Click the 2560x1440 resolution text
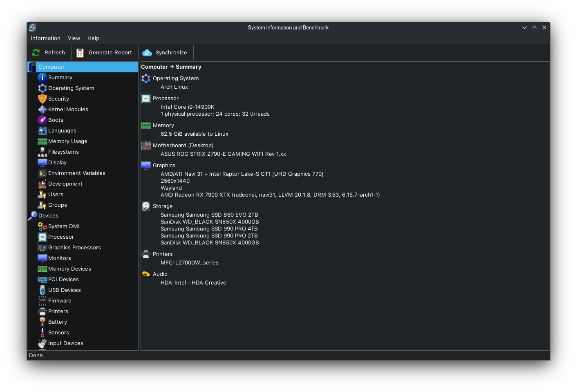This screenshot has height=392, width=577. (175, 181)
